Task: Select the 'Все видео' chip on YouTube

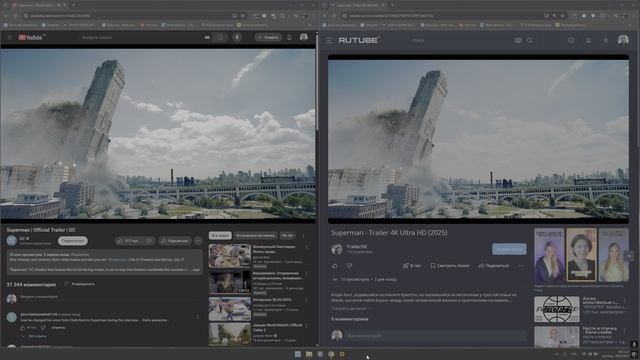Action: (220, 236)
